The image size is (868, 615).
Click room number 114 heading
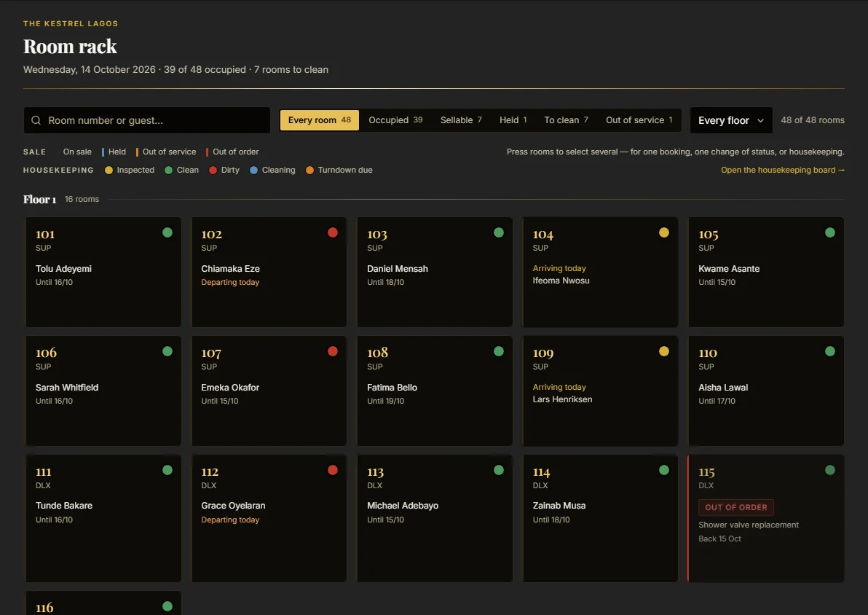tap(541, 472)
